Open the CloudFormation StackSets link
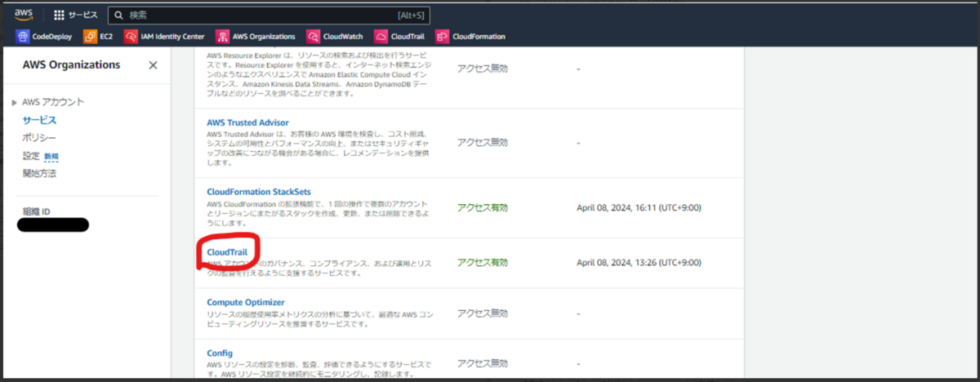 (259, 192)
